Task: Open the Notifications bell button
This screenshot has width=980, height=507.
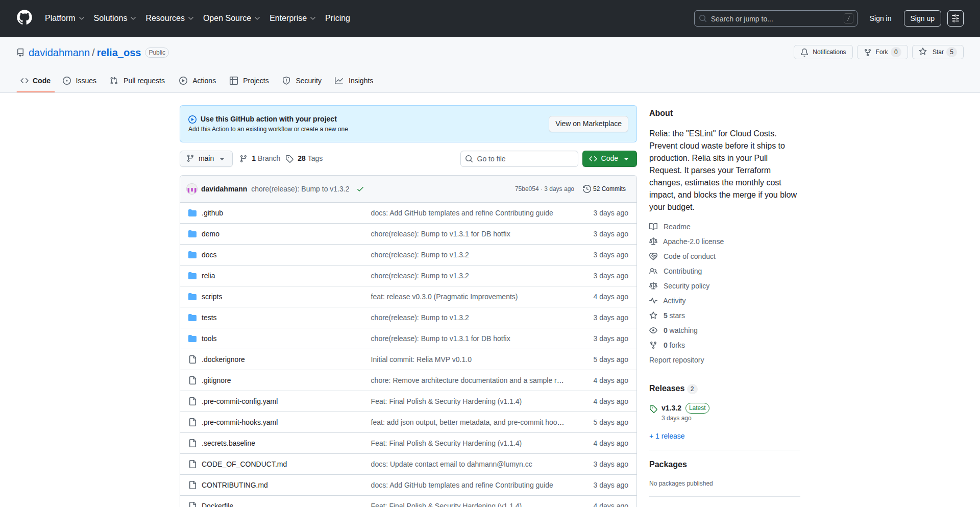Action: pyautogui.click(x=823, y=52)
